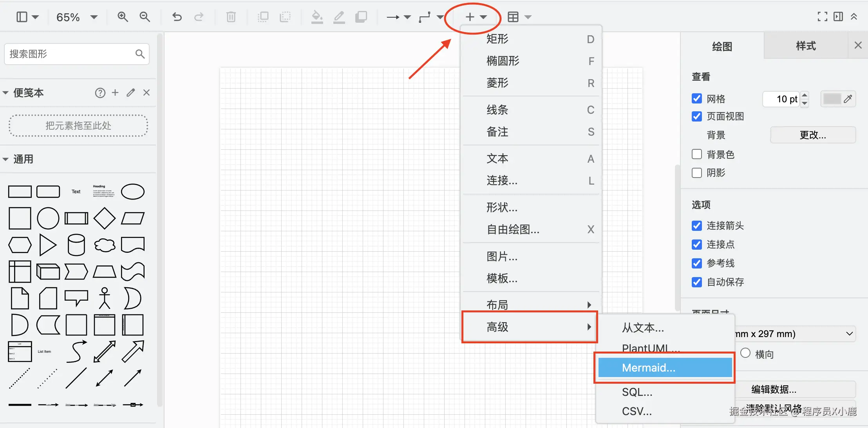
Task: Click the undo arrow icon
Action: [x=177, y=17]
